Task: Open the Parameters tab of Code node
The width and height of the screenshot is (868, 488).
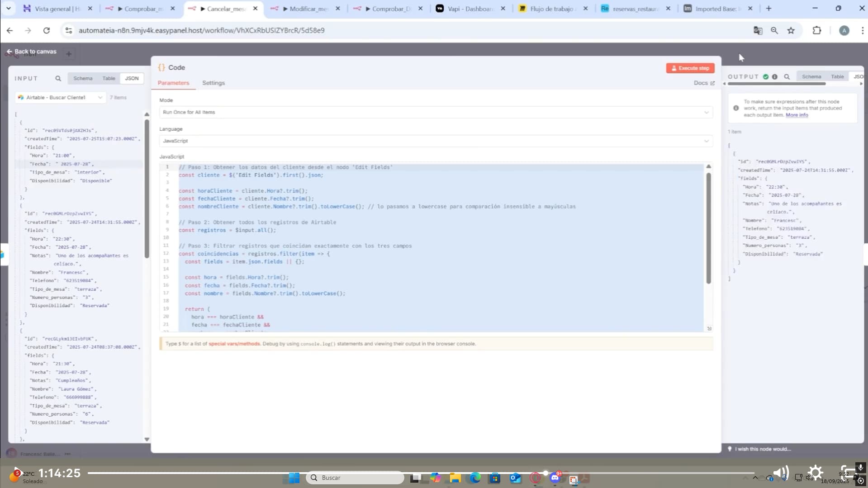Action: coord(173,83)
